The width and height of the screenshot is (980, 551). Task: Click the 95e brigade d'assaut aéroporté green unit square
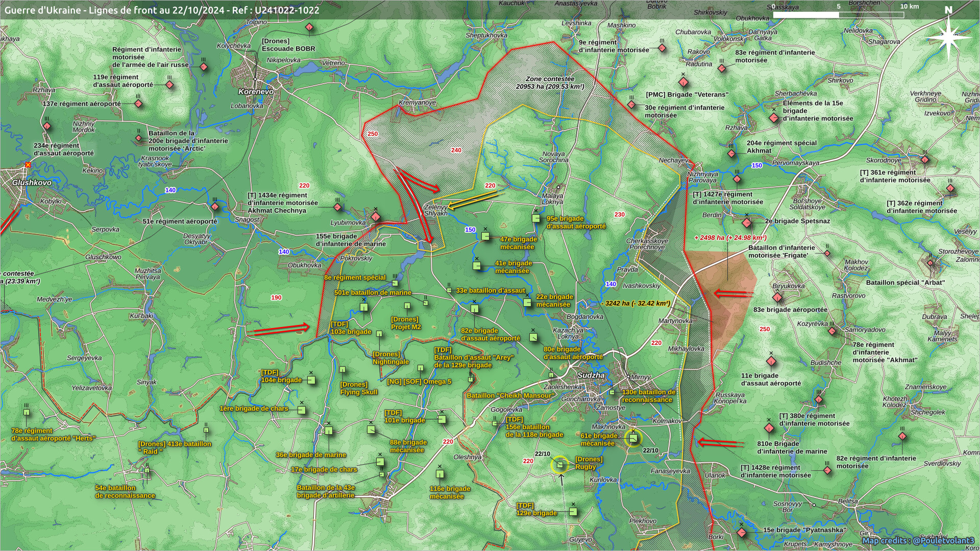536,218
